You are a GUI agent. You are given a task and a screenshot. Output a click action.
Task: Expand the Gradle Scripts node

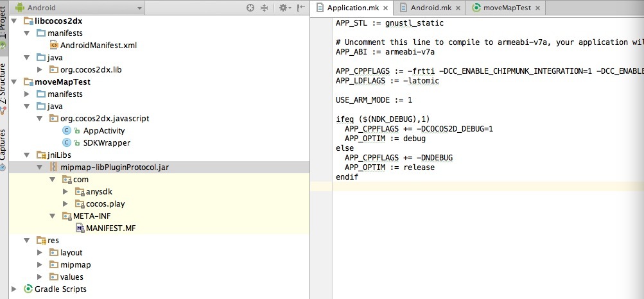pos(14,289)
